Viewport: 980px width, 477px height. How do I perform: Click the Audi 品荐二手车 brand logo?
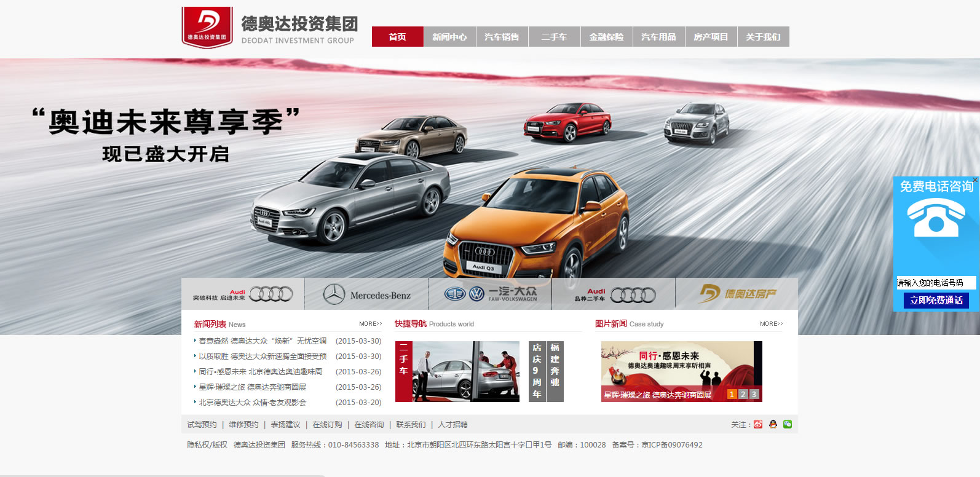pyautogui.click(x=614, y=294)
